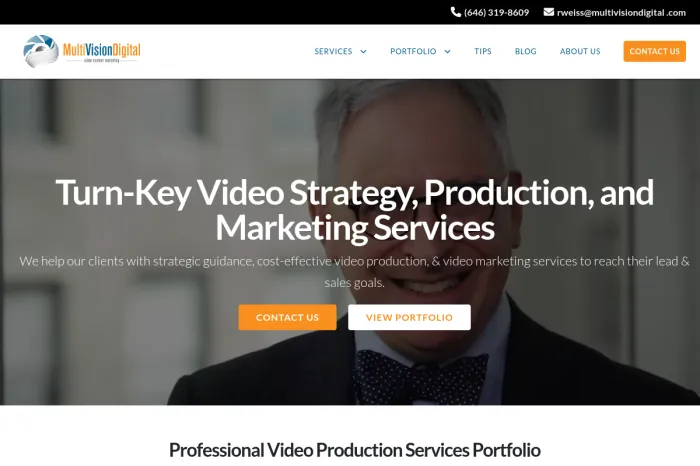Navigate to About Us

click(x=580, y=51)
